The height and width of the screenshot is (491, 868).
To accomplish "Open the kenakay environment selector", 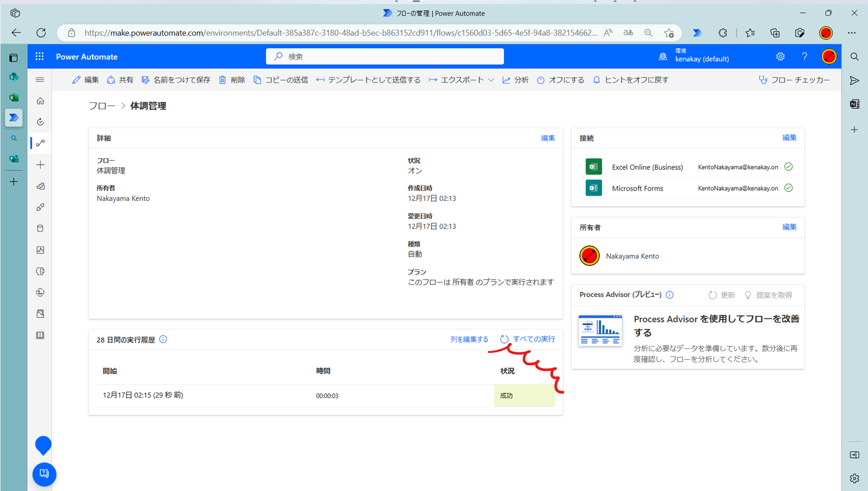I will (x=694, y=56).
